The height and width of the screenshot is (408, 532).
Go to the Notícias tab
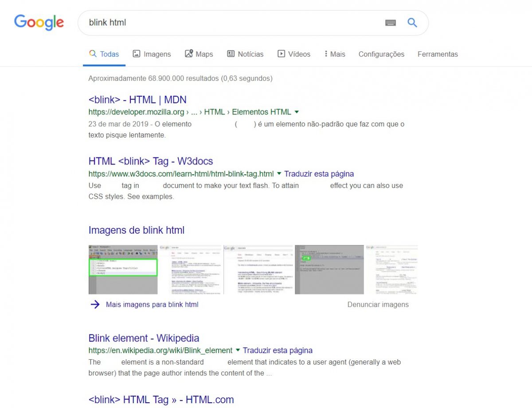(245, 54)
